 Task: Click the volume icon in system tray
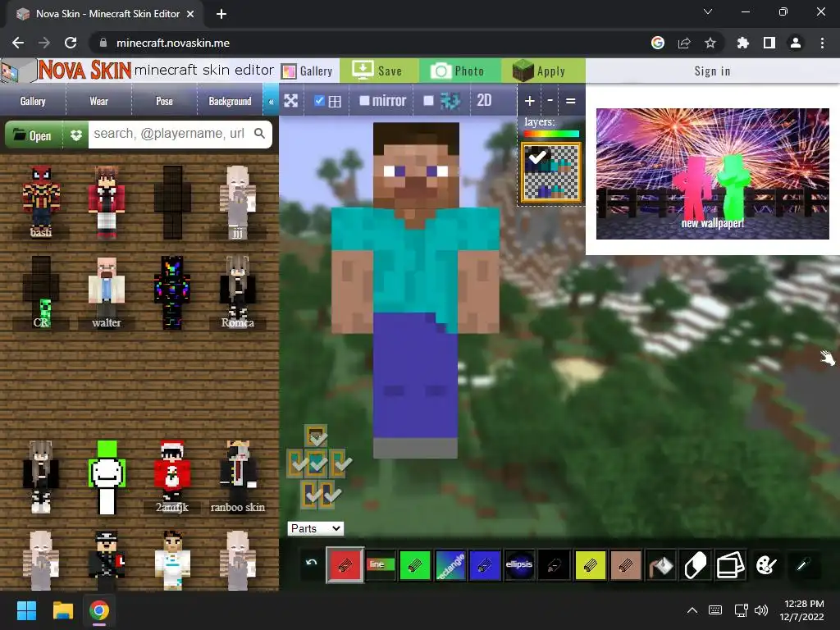(760, 610)
